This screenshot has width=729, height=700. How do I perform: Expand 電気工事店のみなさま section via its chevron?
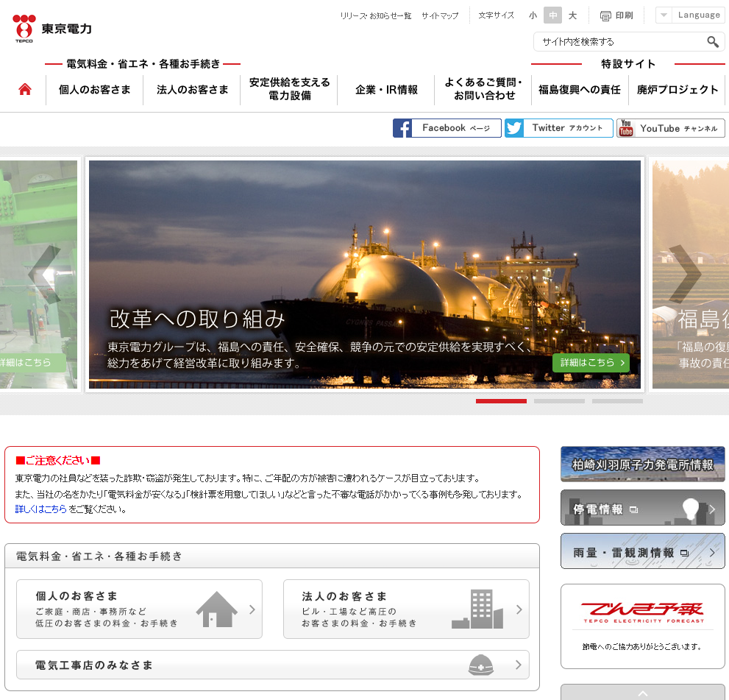519,665
